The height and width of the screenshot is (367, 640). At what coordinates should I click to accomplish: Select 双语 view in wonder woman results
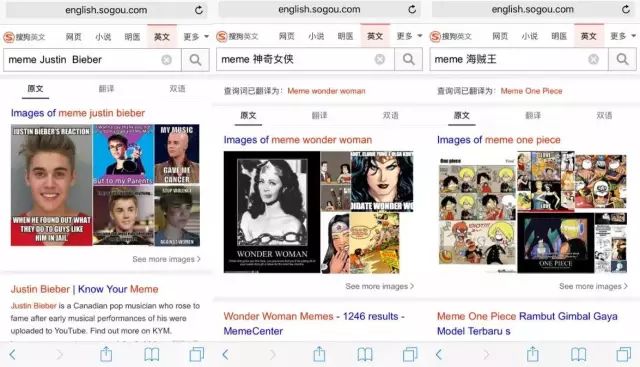point(391,116)
